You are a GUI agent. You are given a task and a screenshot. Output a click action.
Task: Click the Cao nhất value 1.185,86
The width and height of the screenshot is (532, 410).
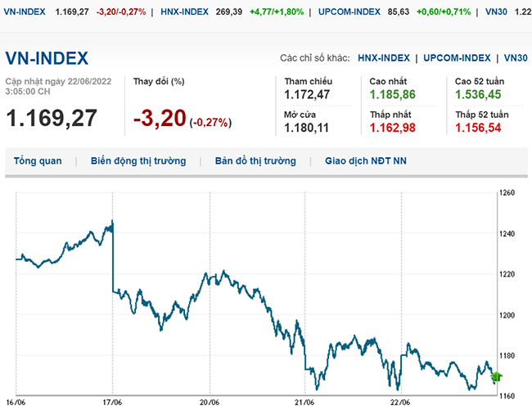[392, 94]
